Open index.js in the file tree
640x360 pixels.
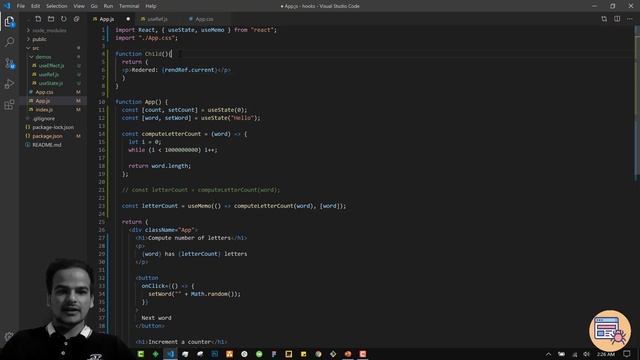click(x=44, y=110)
